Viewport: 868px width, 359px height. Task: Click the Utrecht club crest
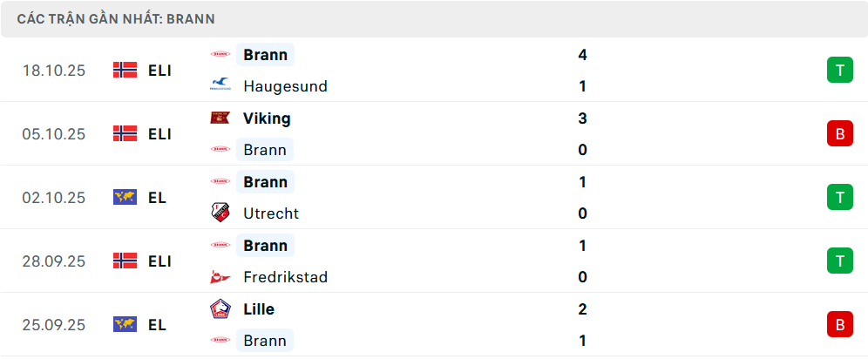pyautogui.click(x=220, y=213)
